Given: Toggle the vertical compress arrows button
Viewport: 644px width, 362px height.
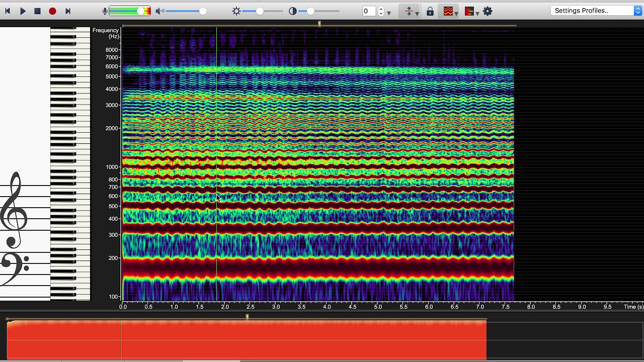Looking at the screenshot, I should [409, 11].
